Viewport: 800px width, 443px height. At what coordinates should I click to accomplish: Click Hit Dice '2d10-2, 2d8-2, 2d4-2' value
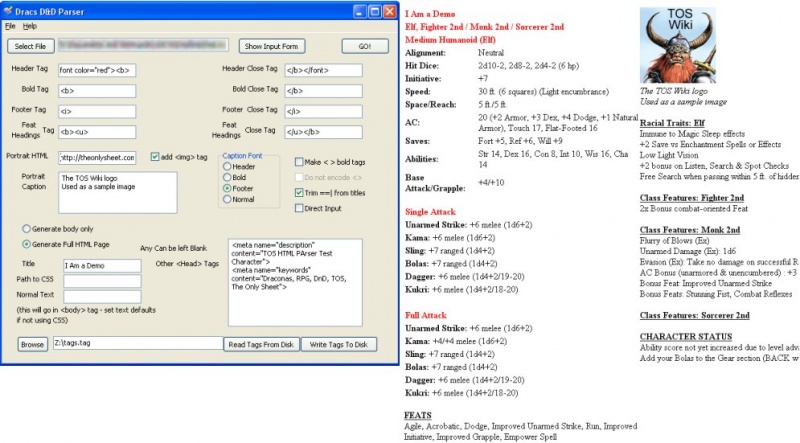(529, 66)
